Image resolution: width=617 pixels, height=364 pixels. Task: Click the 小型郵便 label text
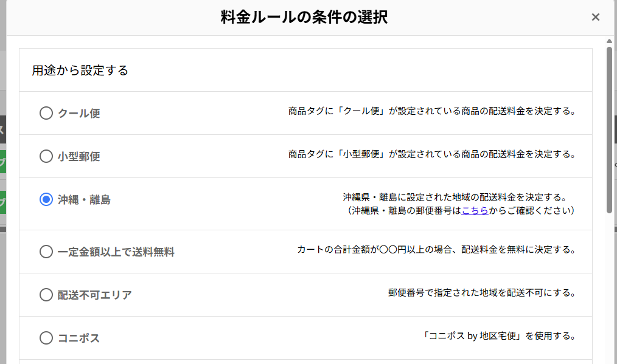pos(79,156)
